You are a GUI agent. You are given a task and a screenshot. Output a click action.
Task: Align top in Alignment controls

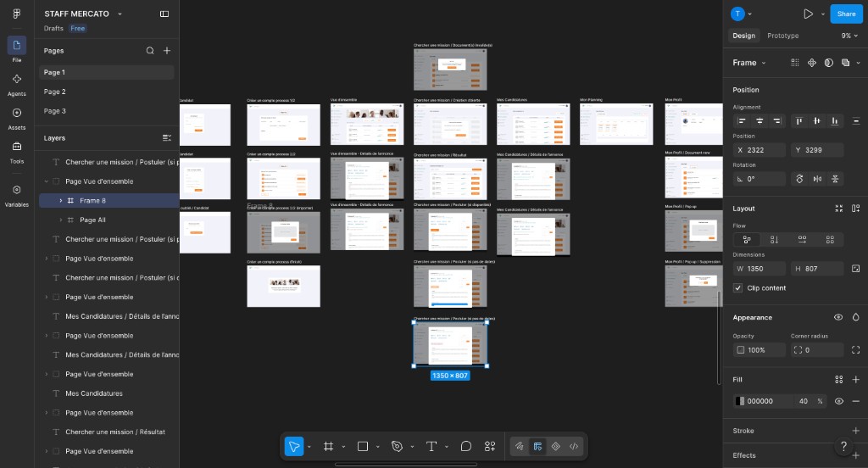pyautogui.click(x=798, y=120)
